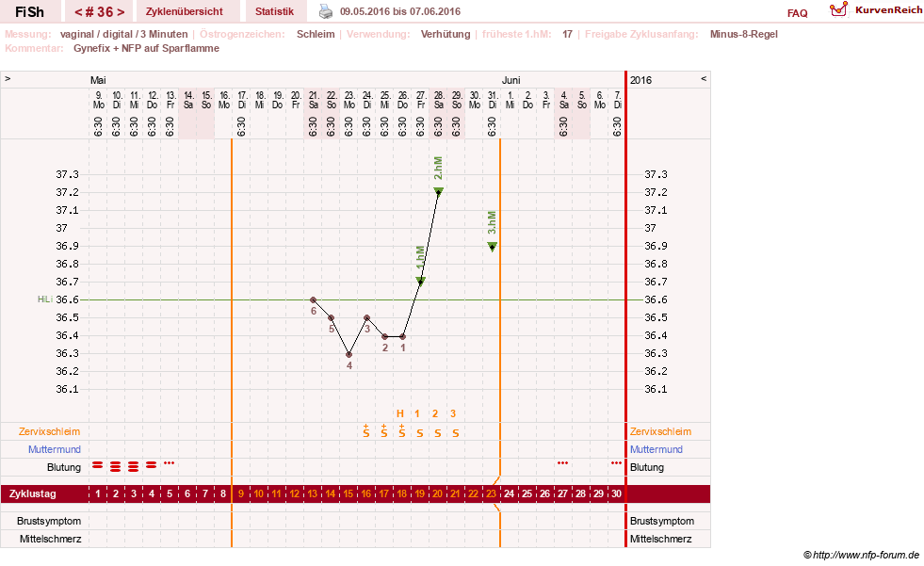Click the date 9. Mo column header
Screen dimensions: 924x566
[98, 100]
